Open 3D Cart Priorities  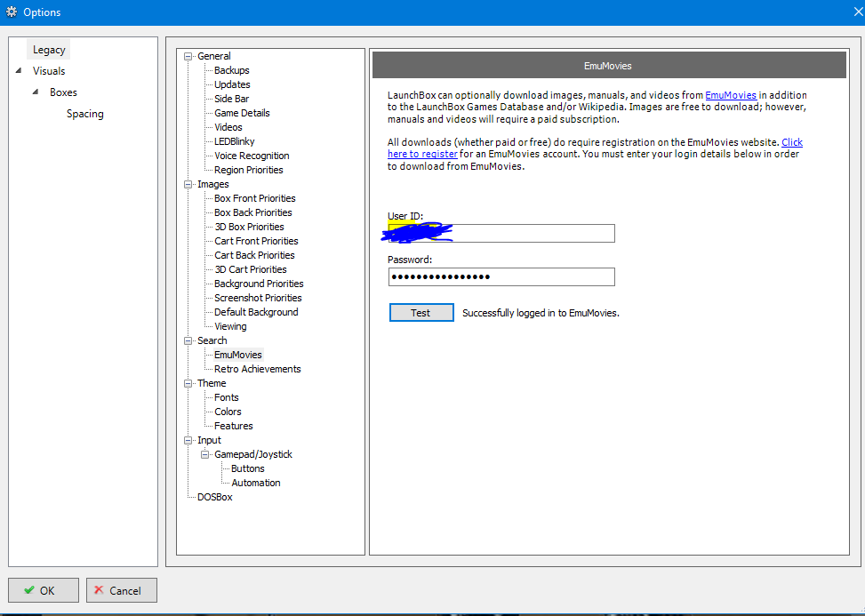coord(251,269)
